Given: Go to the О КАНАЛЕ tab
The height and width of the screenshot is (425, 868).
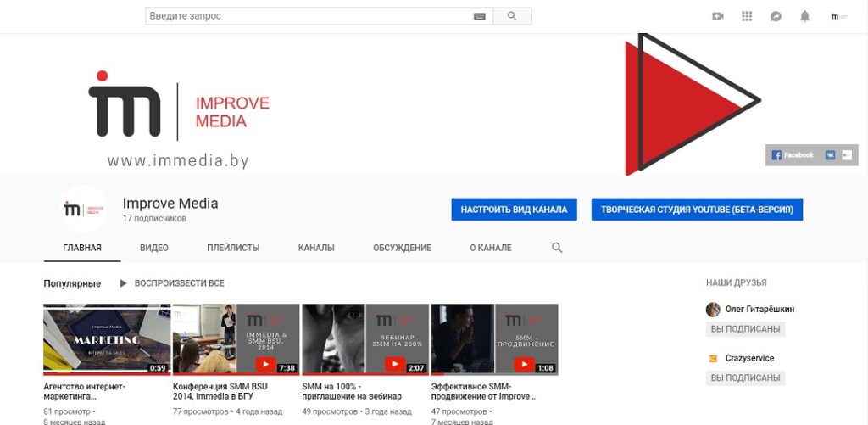Looking at the screenshot, I should pos(490,248).
